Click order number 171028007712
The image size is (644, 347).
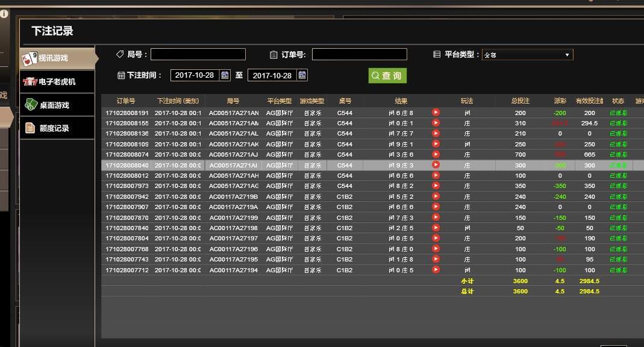tap(127, 270)
